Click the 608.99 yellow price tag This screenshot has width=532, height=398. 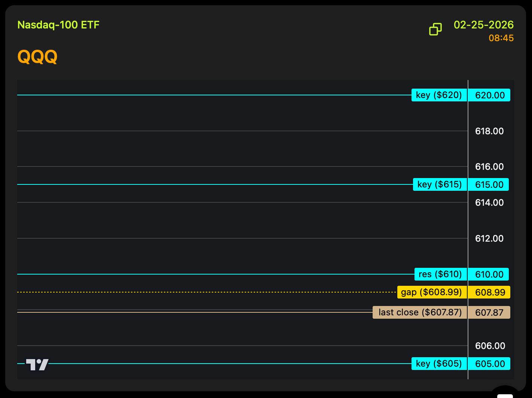490,293
